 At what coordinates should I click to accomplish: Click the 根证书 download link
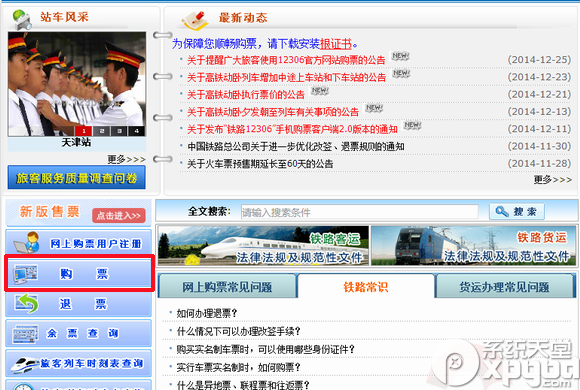click(335, 44)
